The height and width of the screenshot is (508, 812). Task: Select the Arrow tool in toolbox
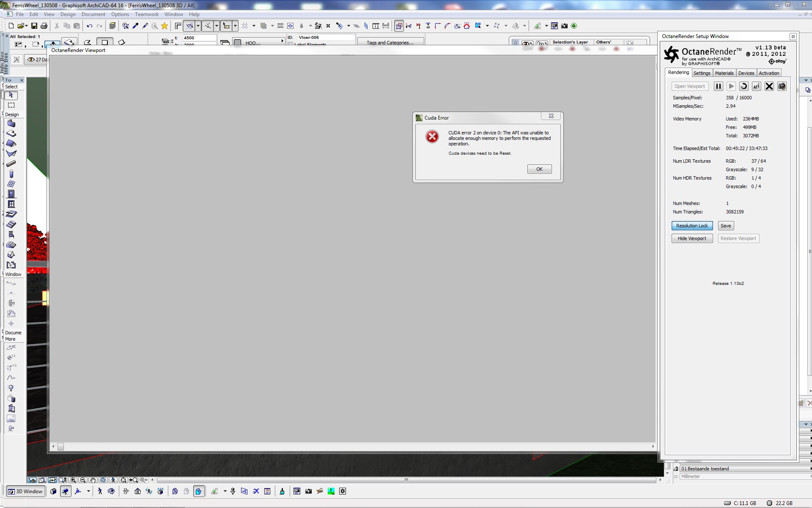[x=11, y=96]
